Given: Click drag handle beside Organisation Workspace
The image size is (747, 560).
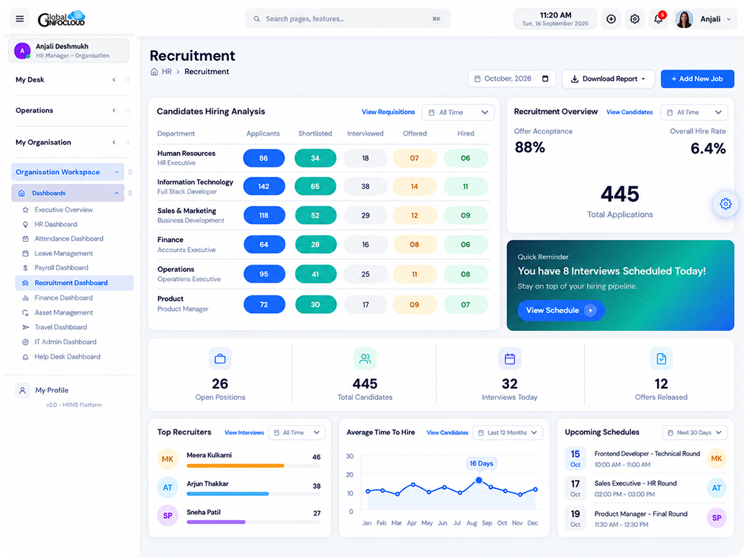Looking at the screenshot, I should point(130,172).
